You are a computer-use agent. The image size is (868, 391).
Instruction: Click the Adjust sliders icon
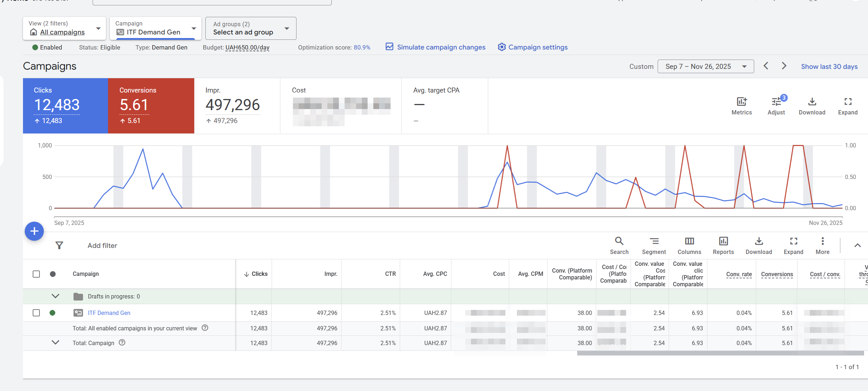pos(776,102)
